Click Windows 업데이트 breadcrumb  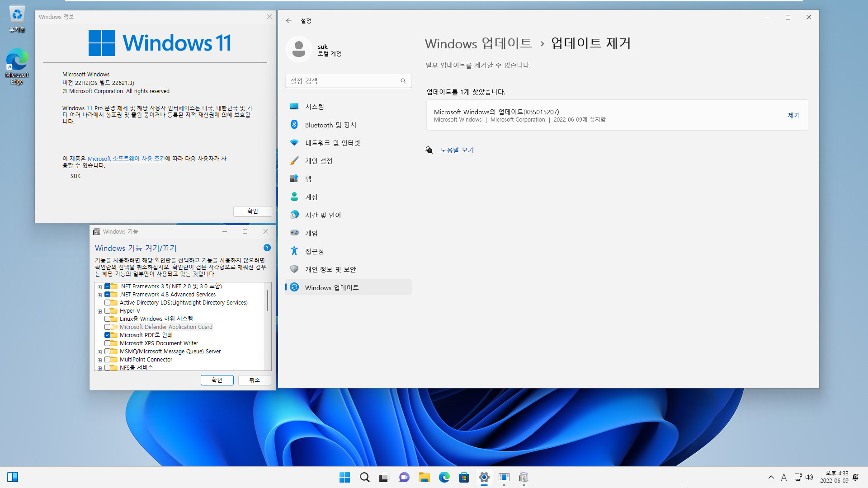pos(478,43)
